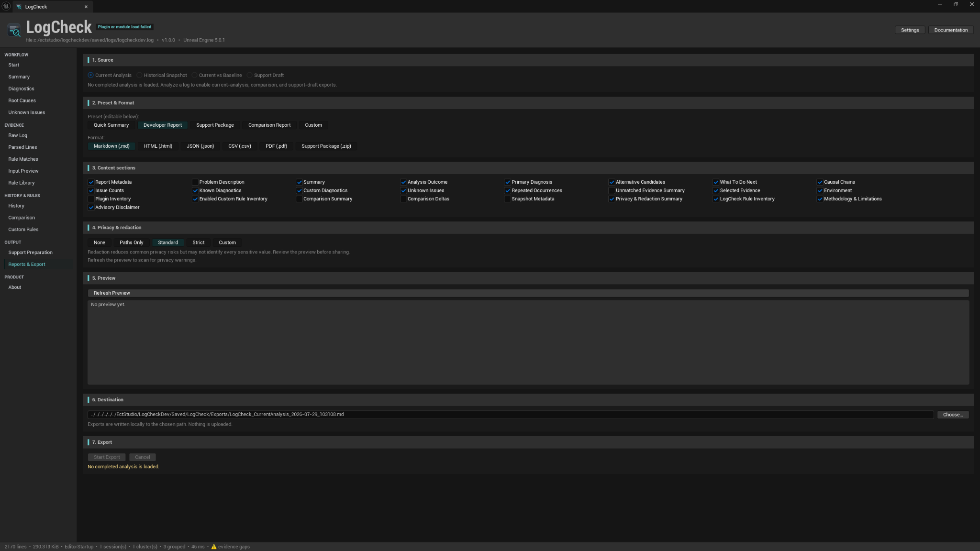Open Support Preparation page
This screenshot has width=980, height=551.
pos(31,253)
